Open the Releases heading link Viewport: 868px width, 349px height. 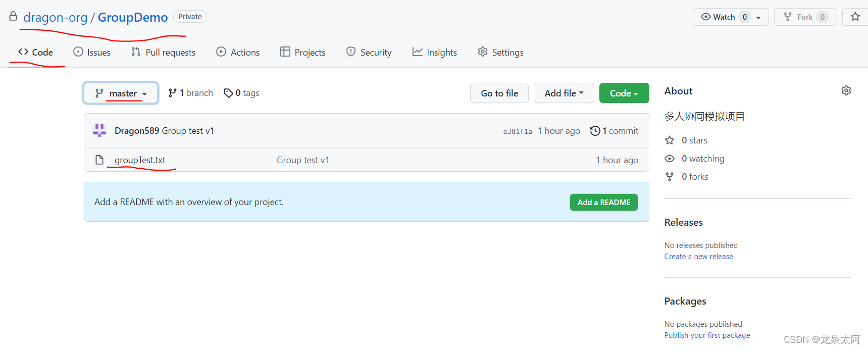684,222
